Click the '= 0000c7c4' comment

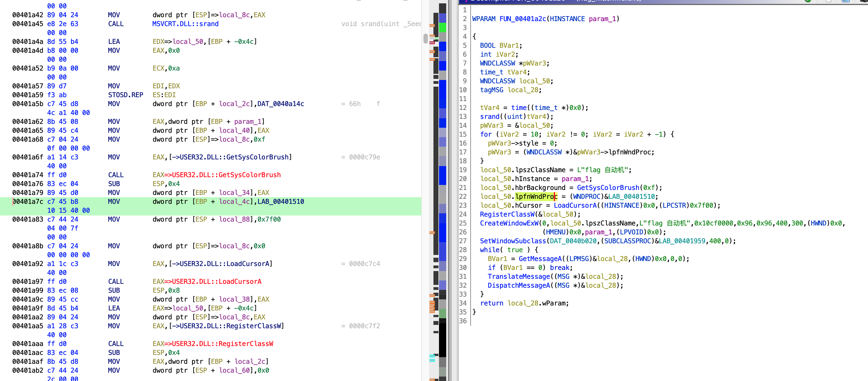click(x=360, y=264)
